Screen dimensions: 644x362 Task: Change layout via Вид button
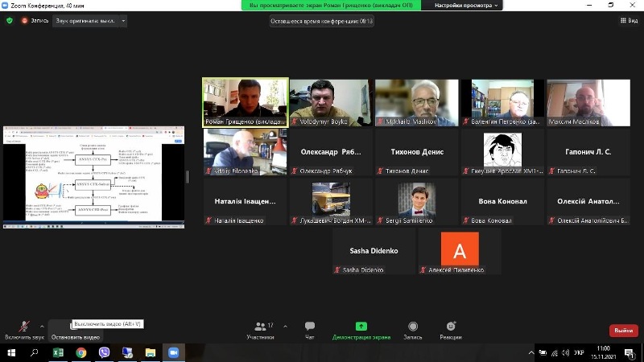coord(630,21)
